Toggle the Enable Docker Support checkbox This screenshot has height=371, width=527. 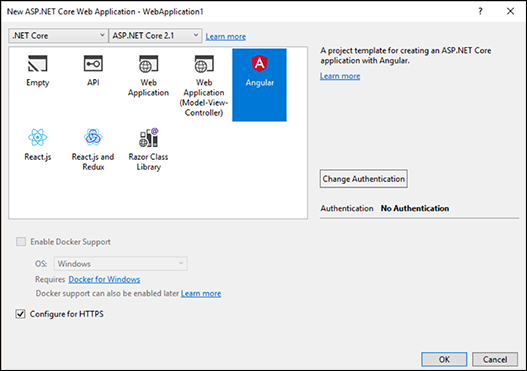click(21, 242)
